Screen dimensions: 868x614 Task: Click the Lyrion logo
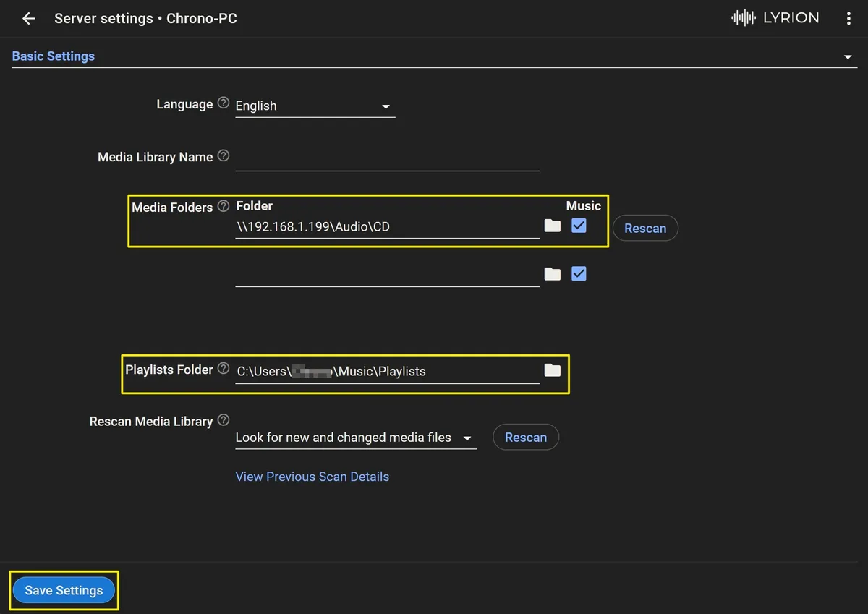coord(775,18)
